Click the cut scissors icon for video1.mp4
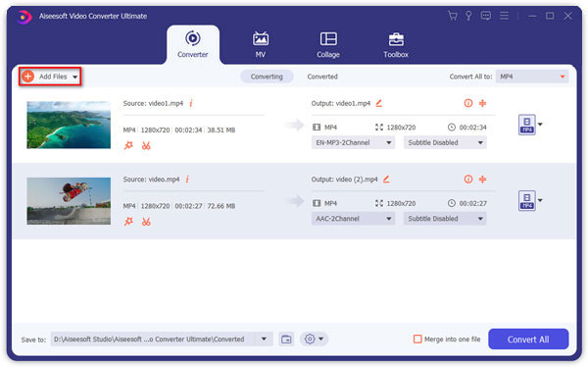588x367 pixels. 146,146
